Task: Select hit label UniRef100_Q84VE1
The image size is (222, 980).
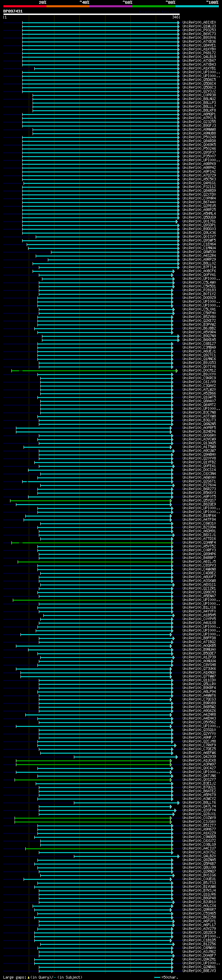Action: point(199,45)
